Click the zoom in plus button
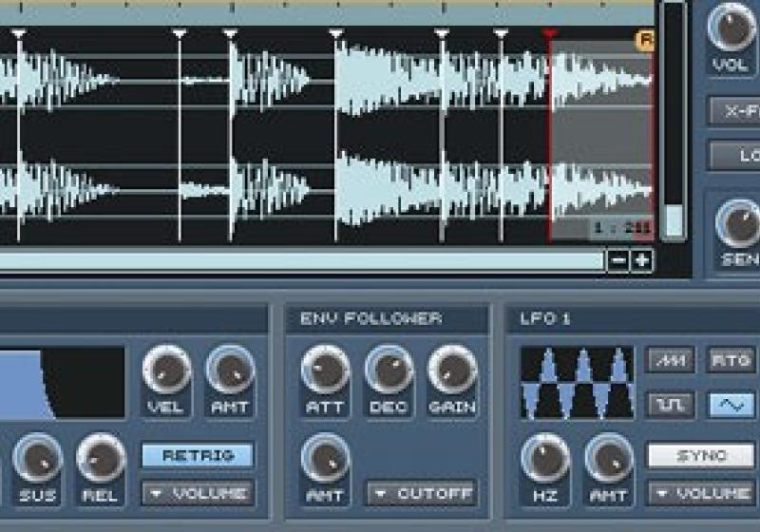This screenshot has height=532, width=760. (642, 260)
